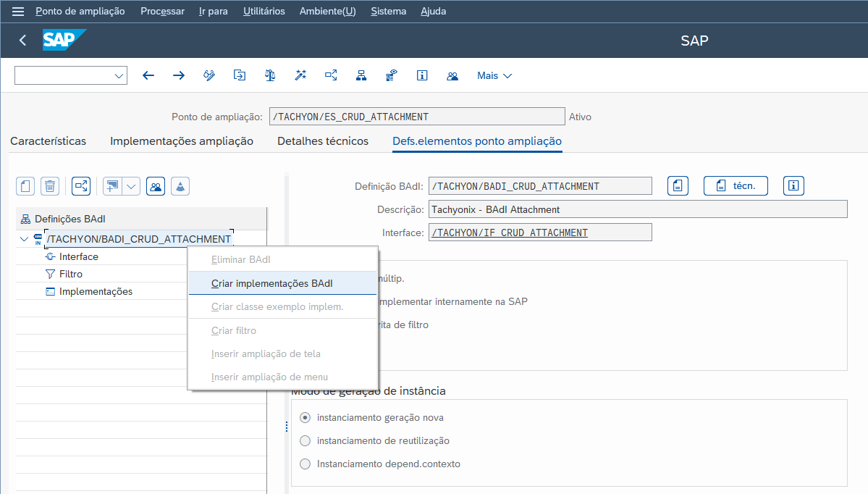868x494 pixels.
Task: Select Instanciamento depend.contexto radio button
Action: point(305,464)
